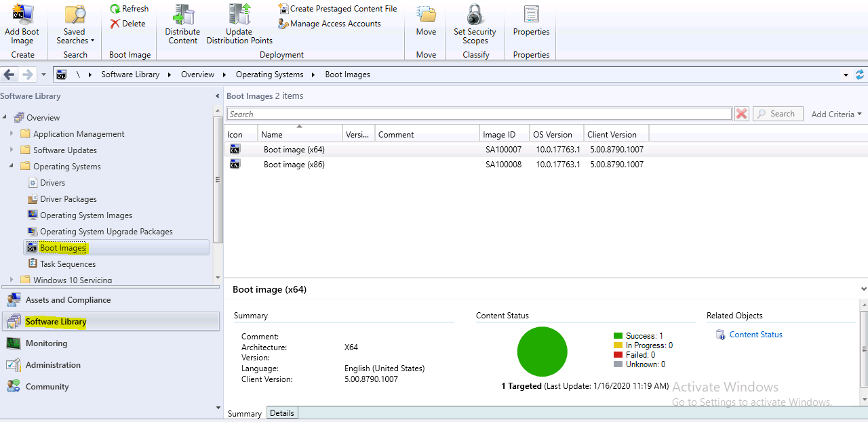Click in the Search input field
This screenshot has height=422, width=868.
click(479, 114)
